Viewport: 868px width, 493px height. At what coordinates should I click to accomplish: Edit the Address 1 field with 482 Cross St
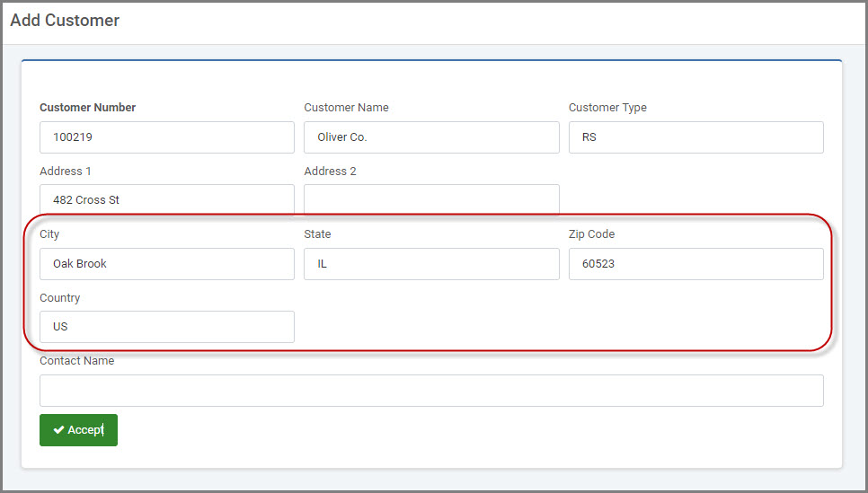166,199
